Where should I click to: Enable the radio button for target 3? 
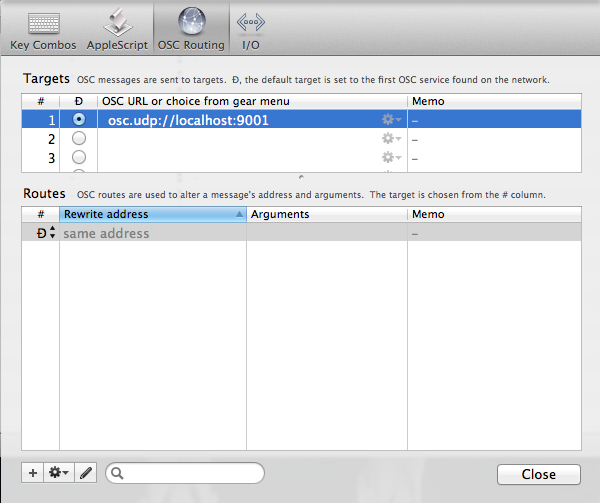(79, 158)
